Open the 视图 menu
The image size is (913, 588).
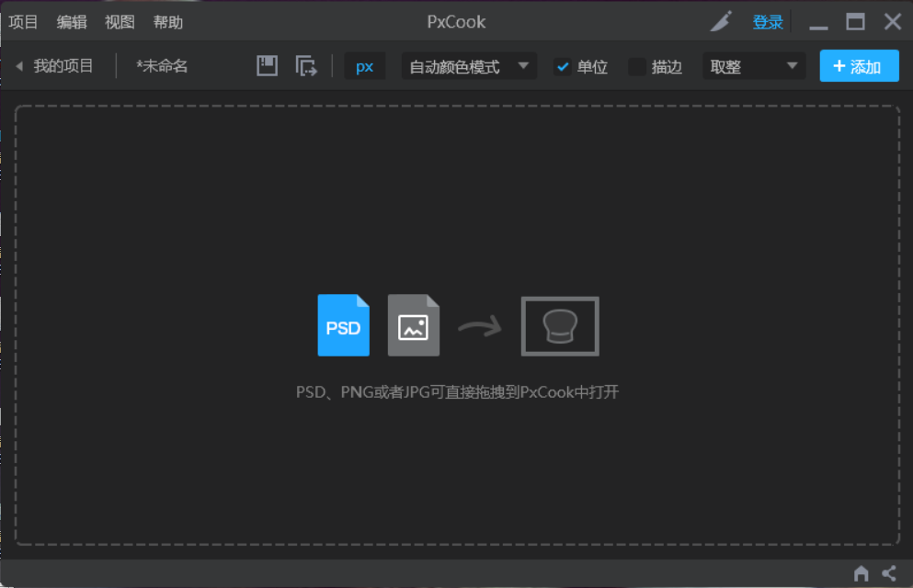coord(120,22)
